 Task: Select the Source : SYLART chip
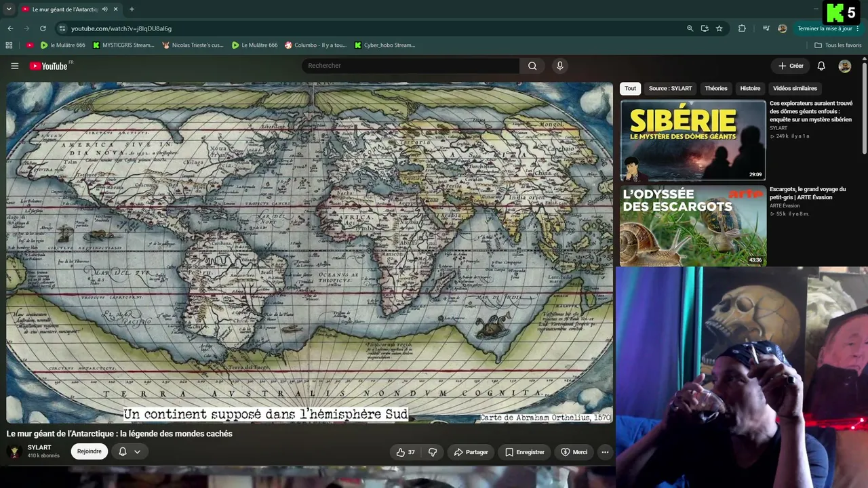[x=670, y=89]
